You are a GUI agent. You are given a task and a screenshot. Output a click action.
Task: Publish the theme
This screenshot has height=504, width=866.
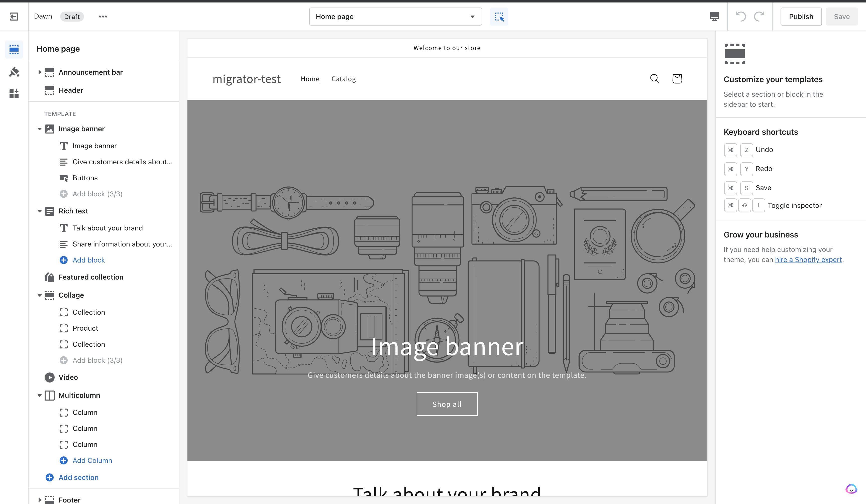[x=801, y=16]
